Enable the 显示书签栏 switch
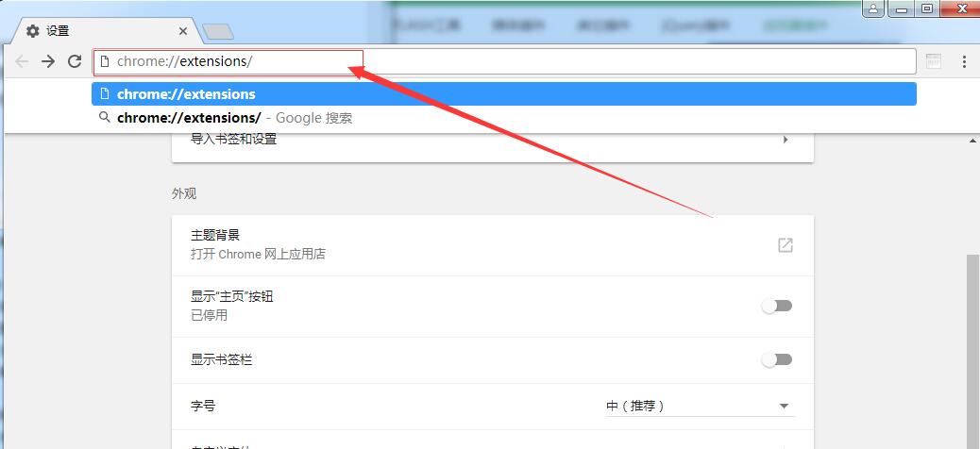The width and height of the screenshot is (980, 449). click(777, 359)
